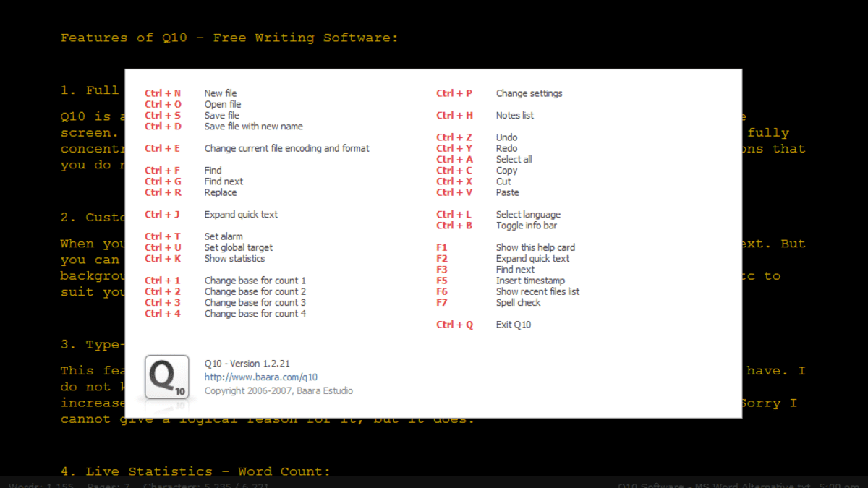Click the "New file" shortcut description
The height and width of the screenshot is (488, 868).
(221, 93)
